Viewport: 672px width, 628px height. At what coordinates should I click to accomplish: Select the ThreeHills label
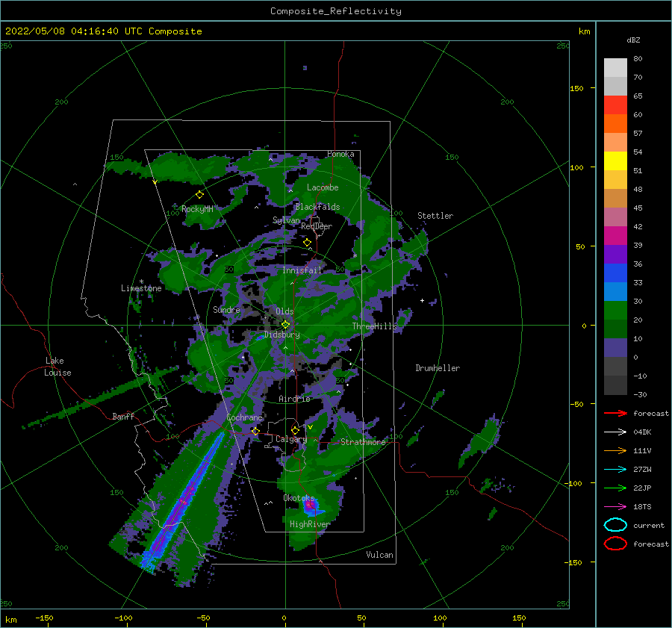coord(375,326)
